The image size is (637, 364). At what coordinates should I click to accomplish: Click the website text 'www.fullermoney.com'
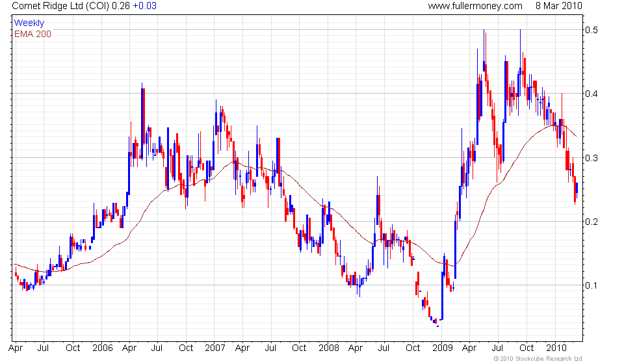pyautogui.click(x=475, y=6)
